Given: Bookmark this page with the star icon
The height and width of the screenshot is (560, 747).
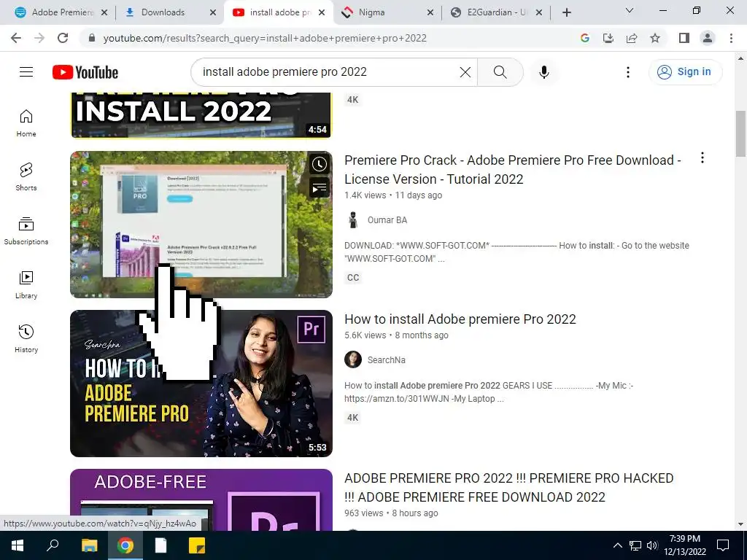Looking at the screenshot, I should pyautogui.click(x=655, y=38).
